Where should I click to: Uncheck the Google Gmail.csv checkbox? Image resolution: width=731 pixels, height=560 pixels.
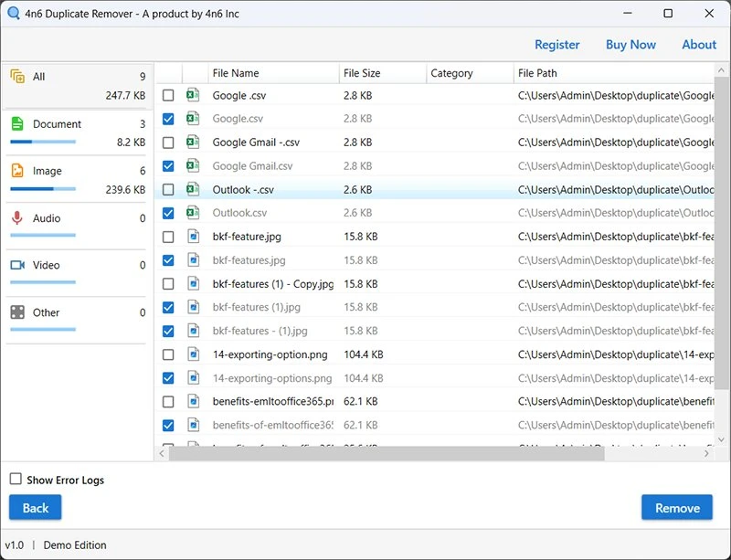click(167, 166)
